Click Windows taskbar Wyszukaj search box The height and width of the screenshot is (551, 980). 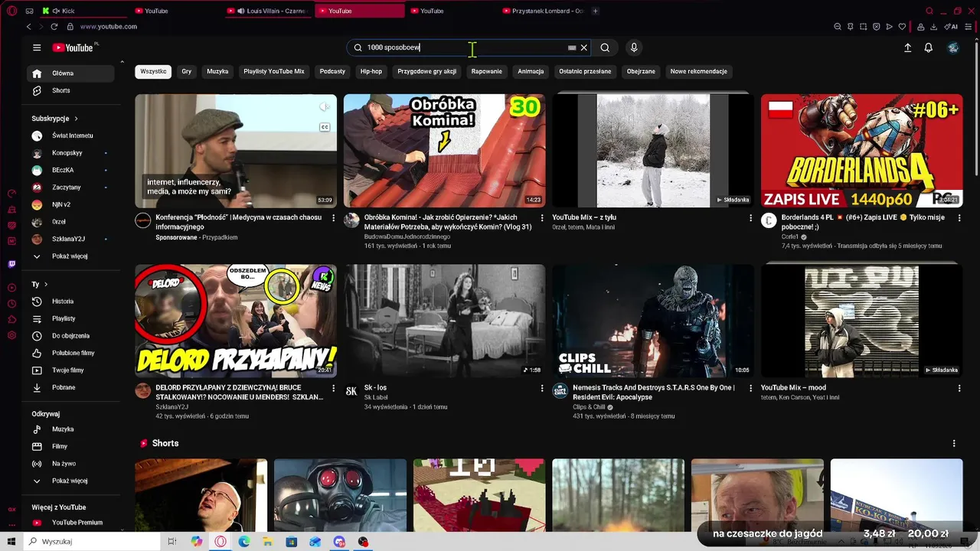[x=92, y=542]
